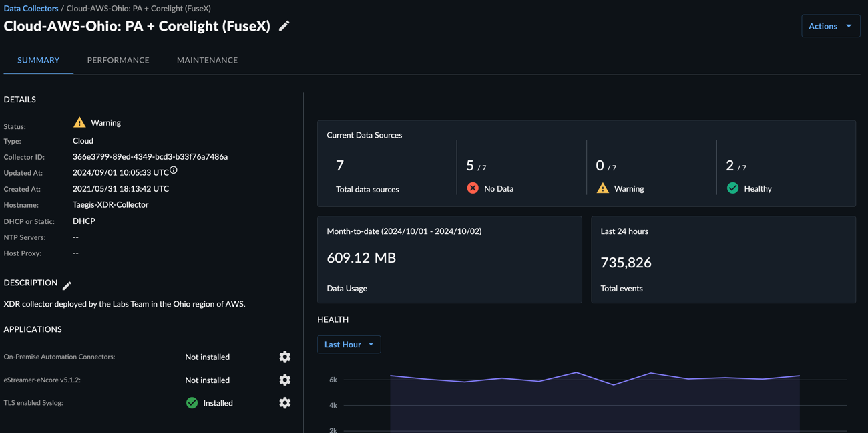Click the Status warning triangle icon
868x433 pixels.
(x=79, y=122)
